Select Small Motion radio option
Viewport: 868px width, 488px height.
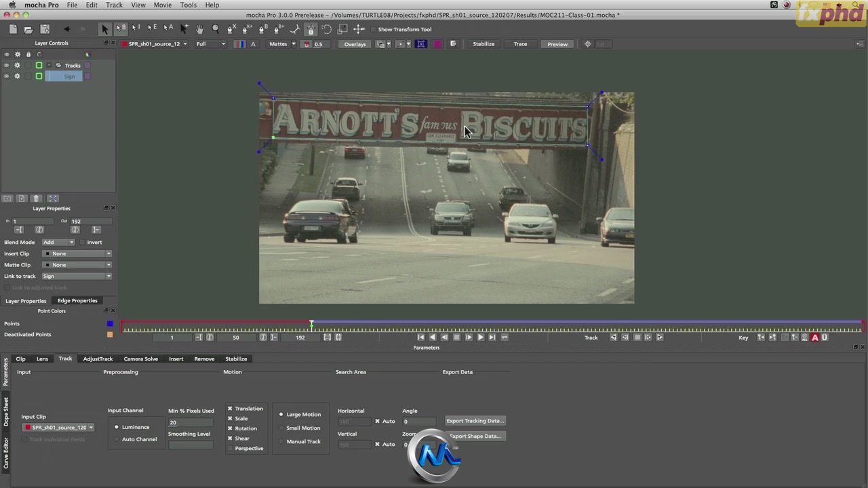[x=281, y=428]
